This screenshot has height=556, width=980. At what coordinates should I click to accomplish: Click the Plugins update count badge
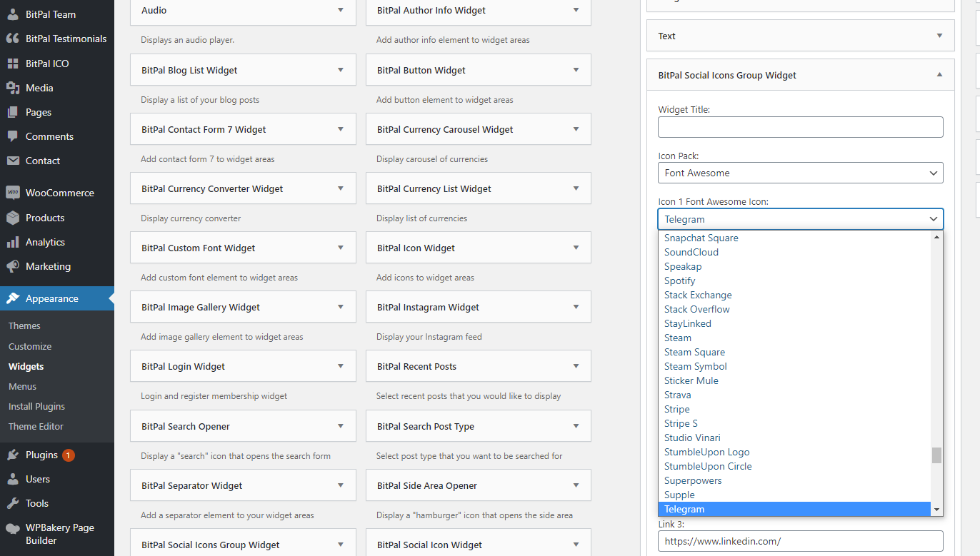pos(68,455)
